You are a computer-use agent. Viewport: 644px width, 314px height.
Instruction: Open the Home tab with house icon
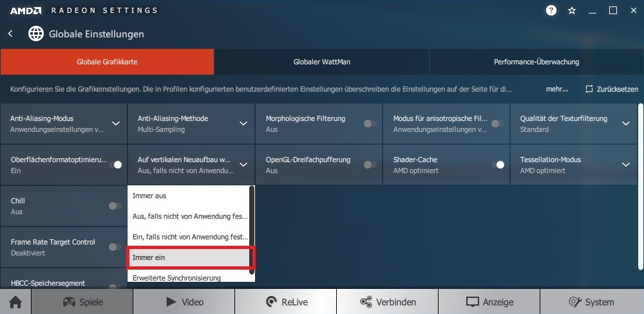click(15, 302)
